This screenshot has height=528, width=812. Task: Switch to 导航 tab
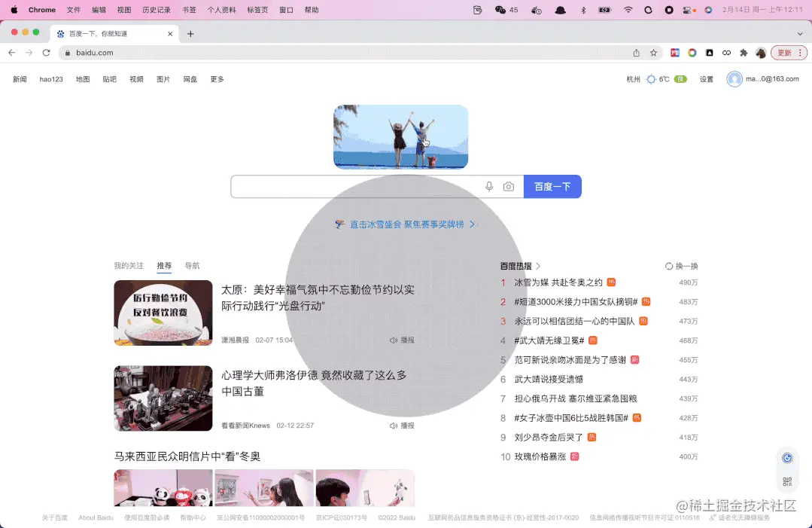[x=192, y=266]
